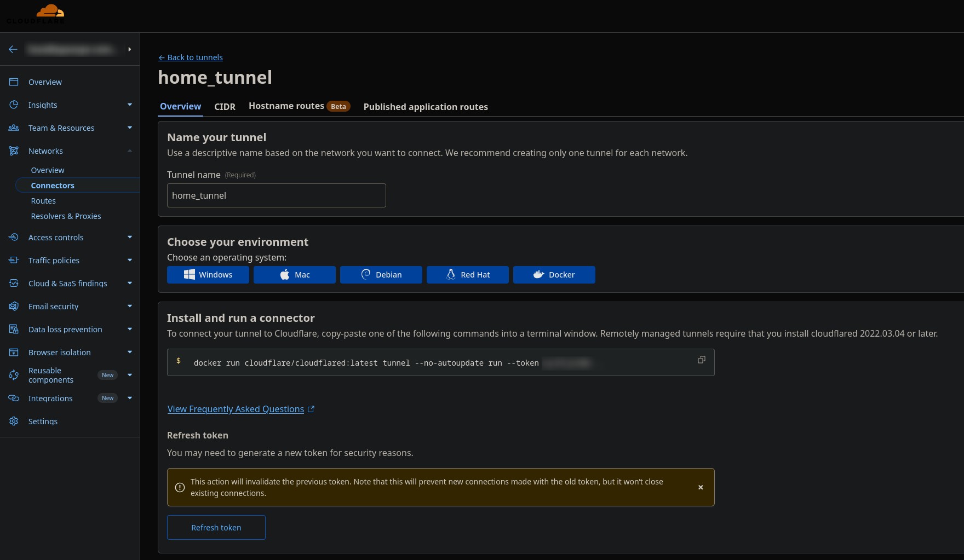Expand the Browser isolation menu
964x560 pixels.
[x=130, y=353]
